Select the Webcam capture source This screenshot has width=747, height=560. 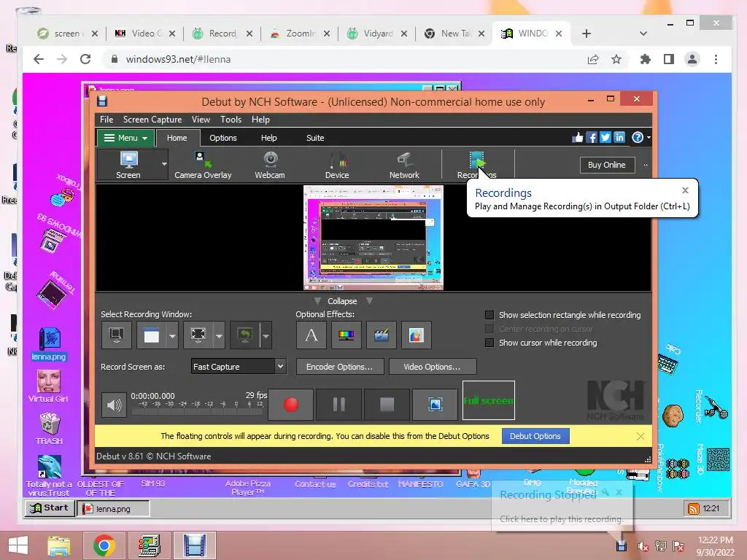270,165
